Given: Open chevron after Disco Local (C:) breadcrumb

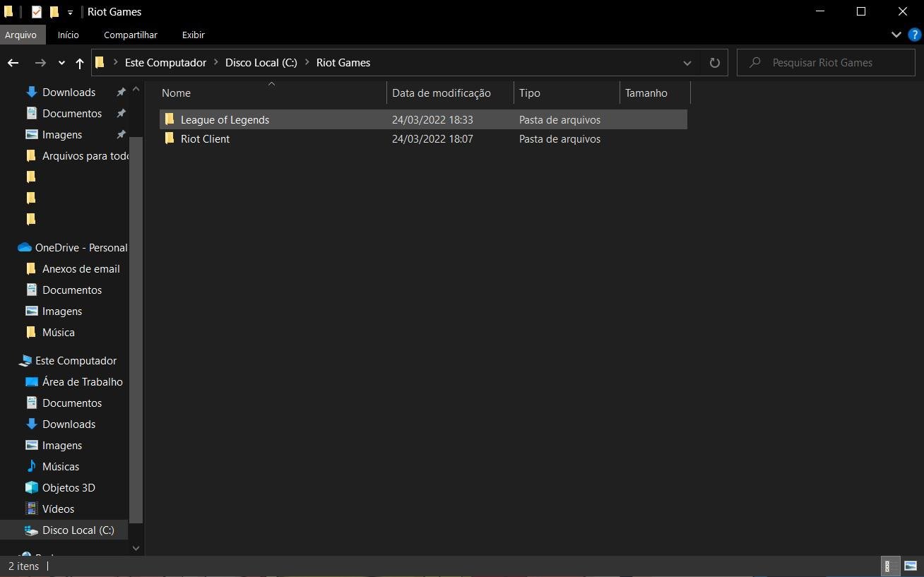Looking at the screenshot, I should (x=307, y=63).
